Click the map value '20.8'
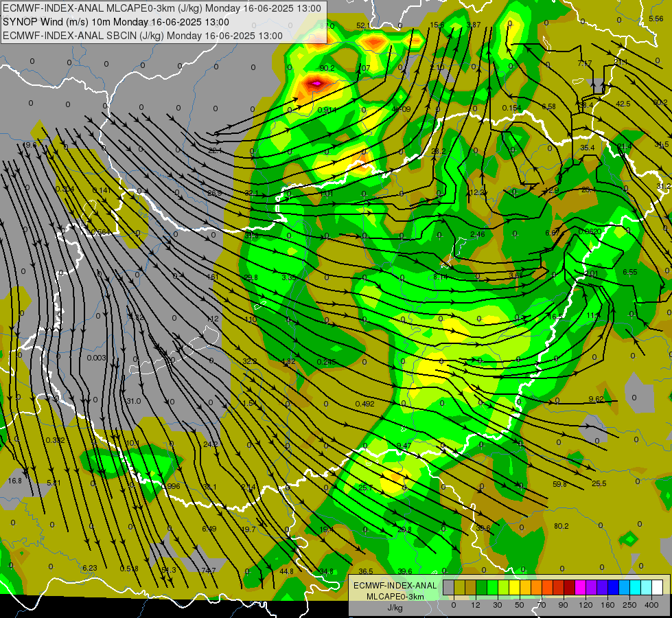672x618 pixels. click(404, 529)
